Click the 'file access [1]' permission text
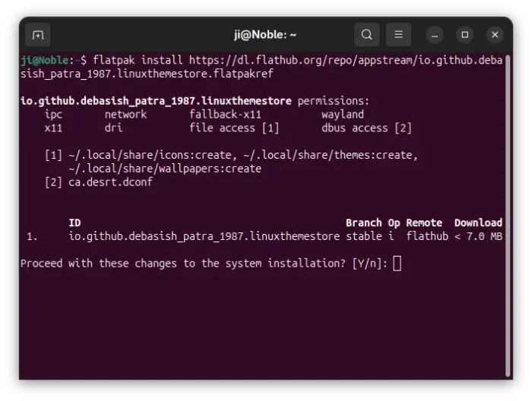Screen dimensions: 532x401 [x=234, y=128]
